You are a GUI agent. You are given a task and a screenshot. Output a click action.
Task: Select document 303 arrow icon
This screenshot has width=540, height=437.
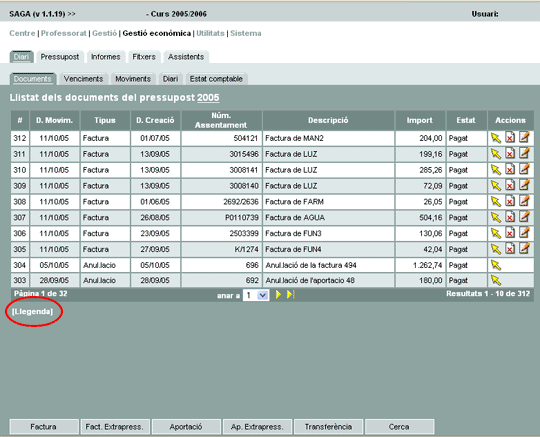(496, 280)
